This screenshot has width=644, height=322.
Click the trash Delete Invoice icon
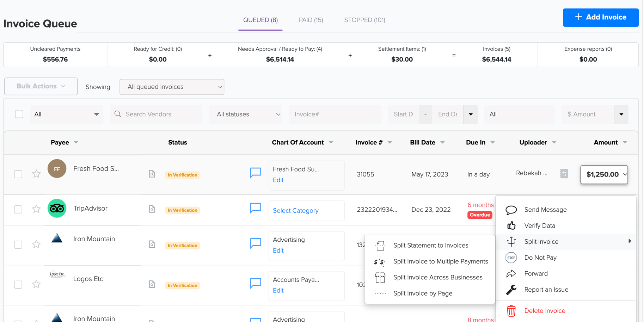tap(511, 311)
